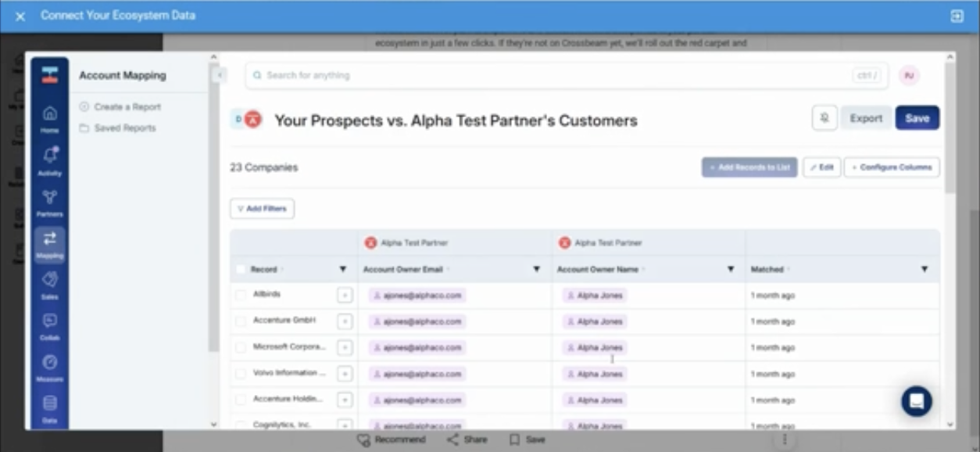Click the main content vertical scrollbar

click(x=950, y=127)
